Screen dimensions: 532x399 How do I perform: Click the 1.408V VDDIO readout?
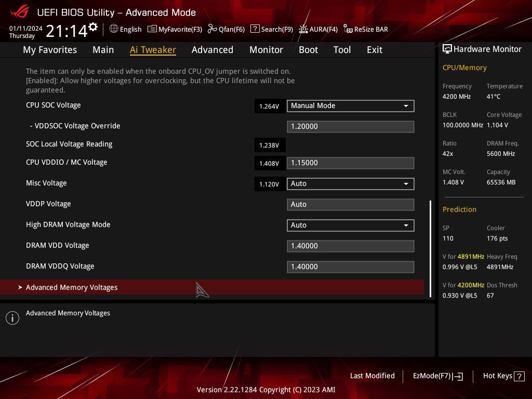[x=270, y=164]
